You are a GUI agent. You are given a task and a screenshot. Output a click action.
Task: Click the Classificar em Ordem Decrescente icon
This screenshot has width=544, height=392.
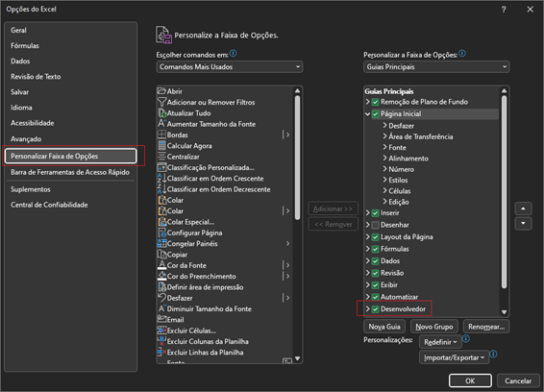pyautogui.click(x=162, y=189)
